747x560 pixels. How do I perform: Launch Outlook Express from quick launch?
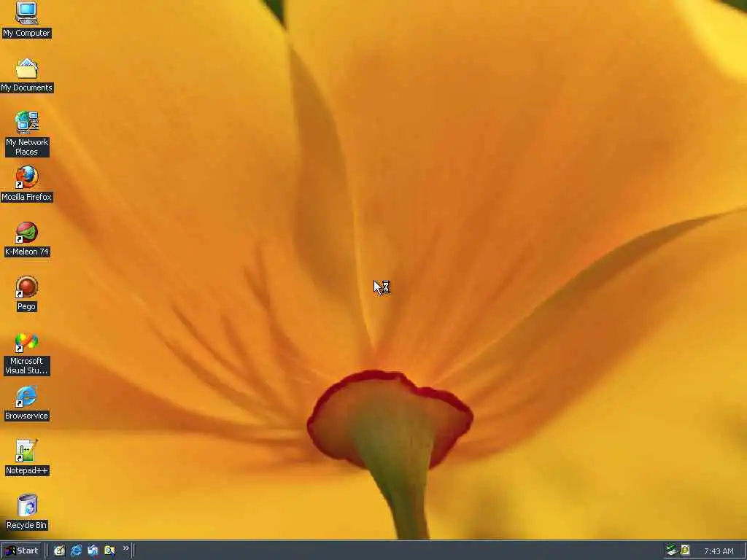[93, 551]
